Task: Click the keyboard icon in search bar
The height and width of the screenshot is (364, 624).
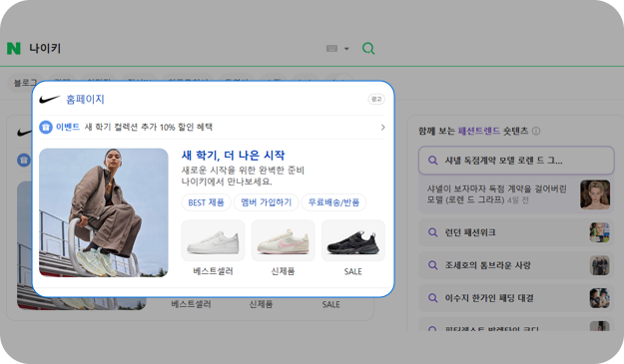Action: [331, 49]
